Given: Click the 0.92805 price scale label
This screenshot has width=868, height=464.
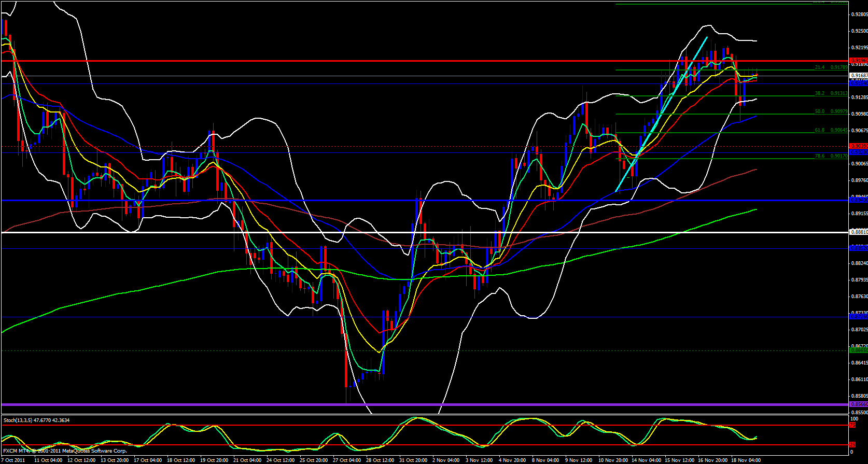Looking at the screenshot, I should [x=859, y=15].
